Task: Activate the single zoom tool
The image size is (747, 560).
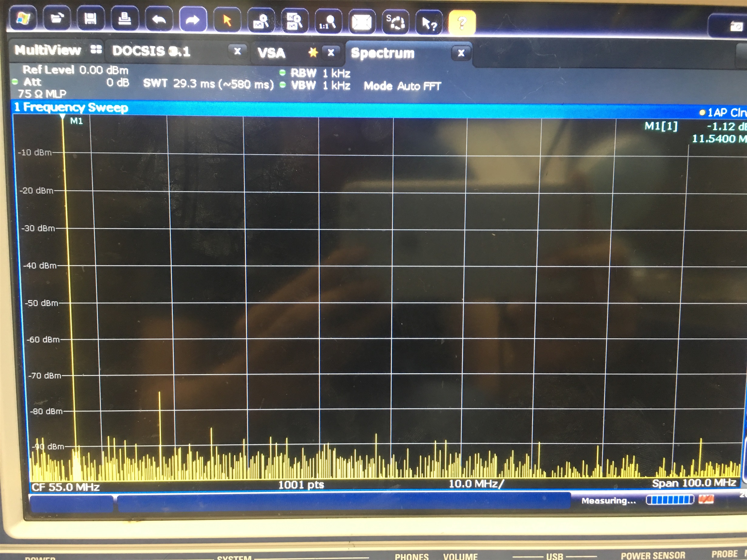Action: coord(261,21)
